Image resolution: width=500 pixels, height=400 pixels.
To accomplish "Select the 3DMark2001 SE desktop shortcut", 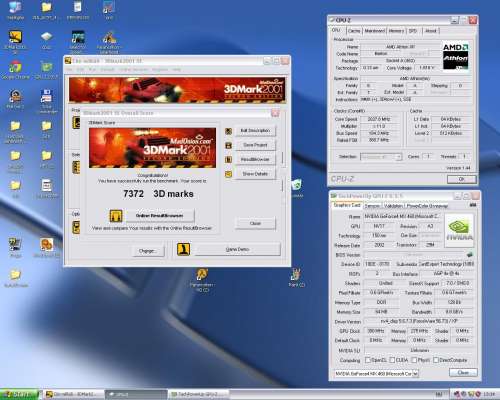I will click(15, 42).
